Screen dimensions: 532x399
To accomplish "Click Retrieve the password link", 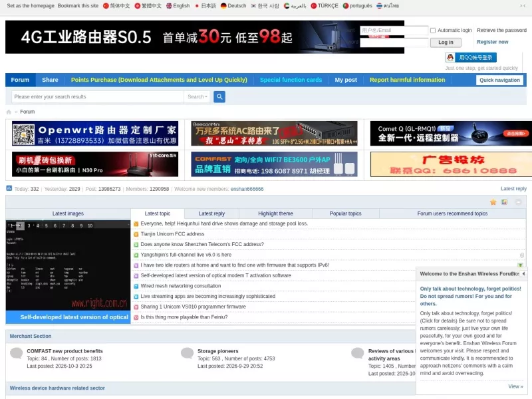I will [x=501, y=30].
